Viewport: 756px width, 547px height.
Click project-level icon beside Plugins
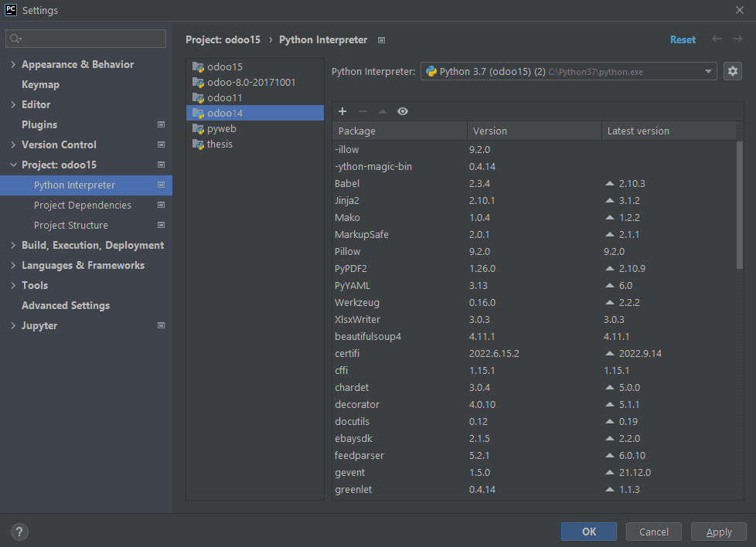[161, 124]
